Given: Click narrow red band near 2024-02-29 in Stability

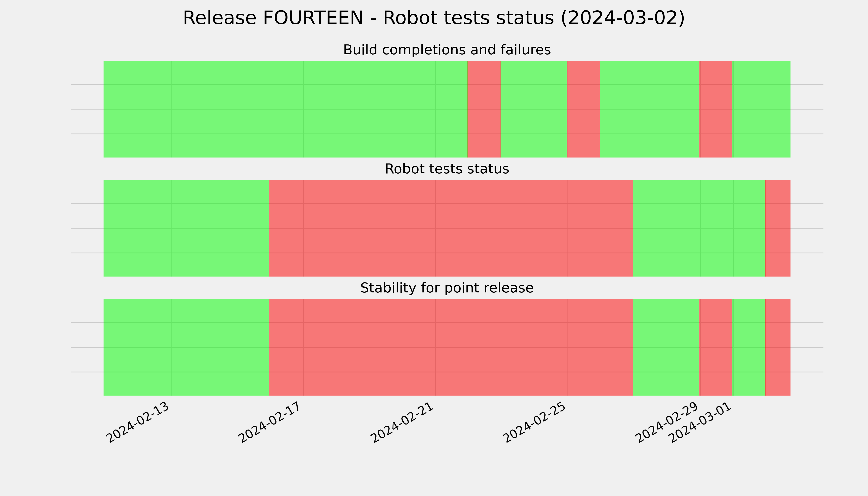Looking at the screenshot, I should (716, 347).
